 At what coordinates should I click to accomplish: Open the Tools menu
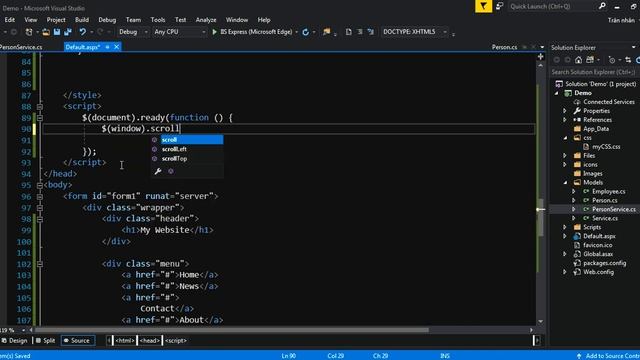(x=158, y=20)
